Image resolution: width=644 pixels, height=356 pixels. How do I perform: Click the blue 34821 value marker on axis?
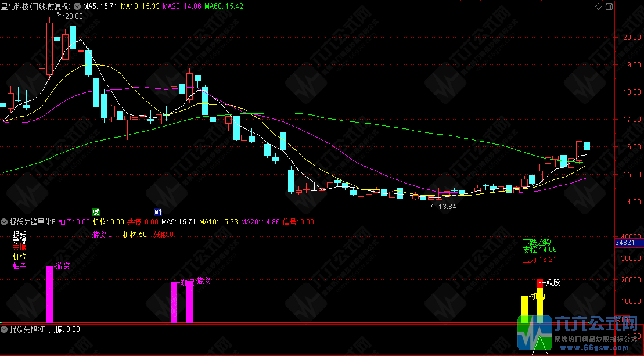point(628,242)
